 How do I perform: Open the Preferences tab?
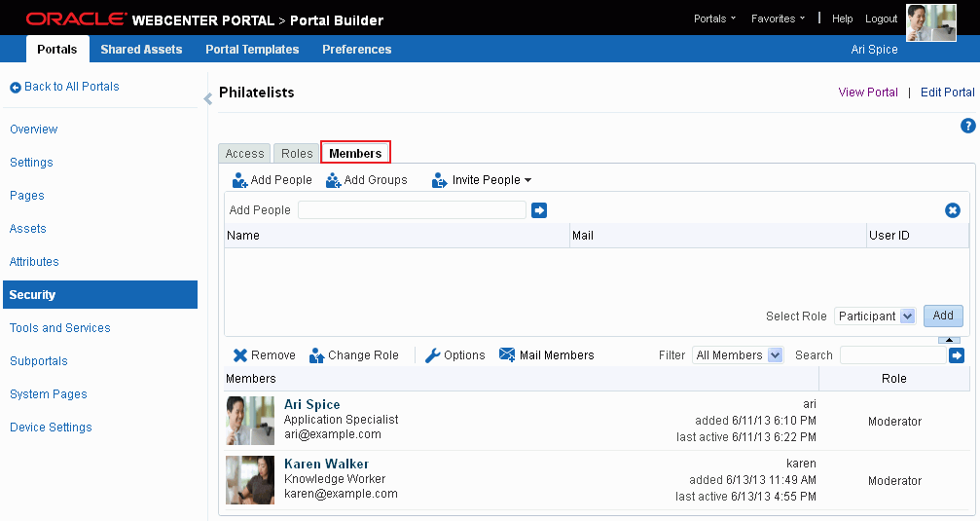click(x=357, y=50)
